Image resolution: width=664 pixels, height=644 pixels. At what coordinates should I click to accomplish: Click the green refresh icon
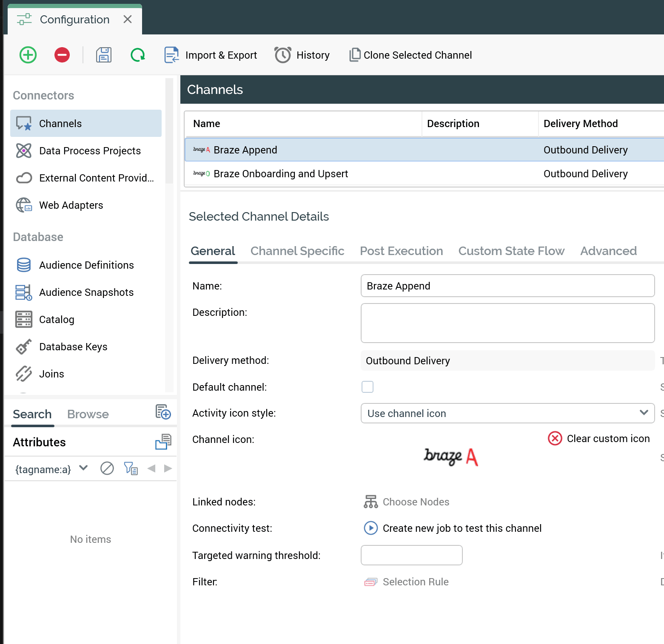(x=138, y=55)
